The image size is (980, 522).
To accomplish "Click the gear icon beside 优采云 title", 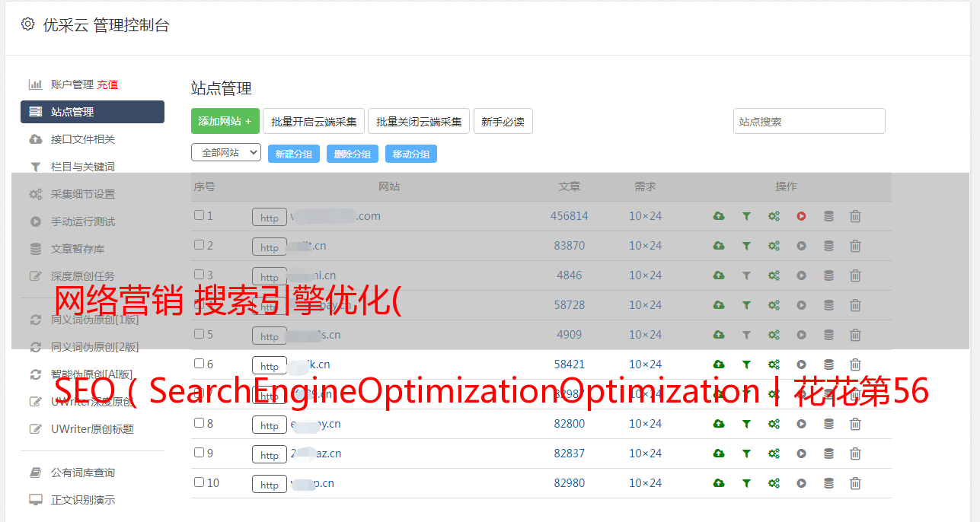I will coord(27,24).
